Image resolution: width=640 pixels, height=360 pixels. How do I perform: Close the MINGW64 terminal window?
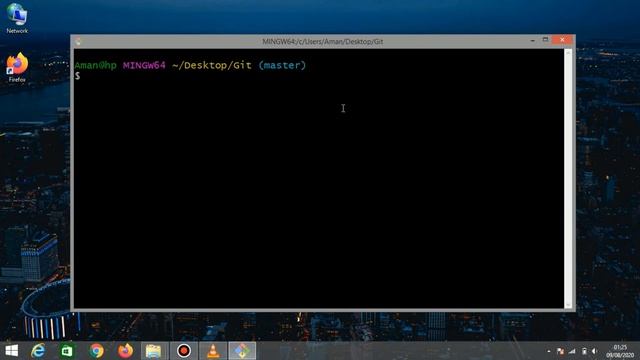pyautogui.click(x=562, y=40)
